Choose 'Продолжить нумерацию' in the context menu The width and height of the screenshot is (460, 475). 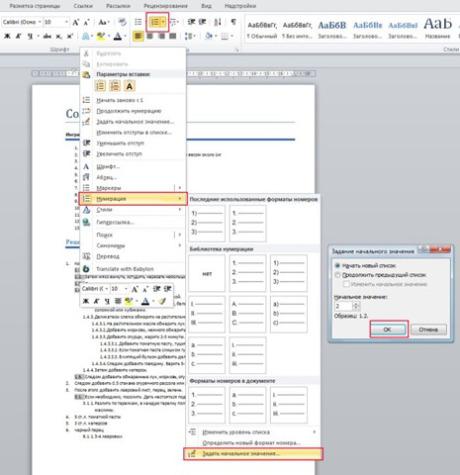point(133,111)
